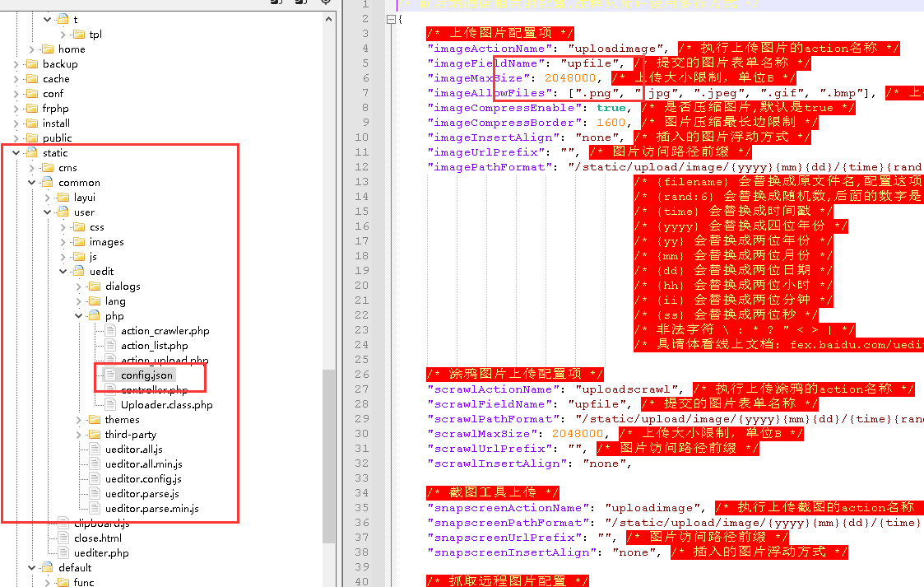
Task: Expand the backup folder chevron
Action: point(16,63)
